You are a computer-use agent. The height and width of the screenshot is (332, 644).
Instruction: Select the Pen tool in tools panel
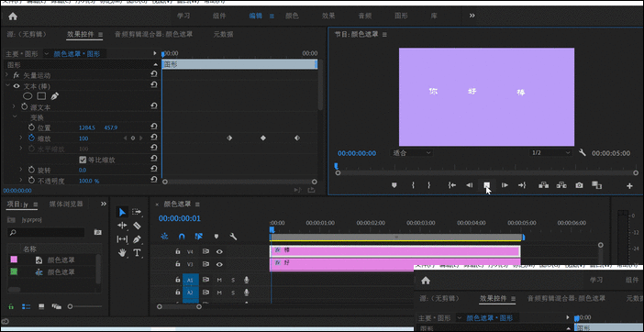(x=138, y=238)
